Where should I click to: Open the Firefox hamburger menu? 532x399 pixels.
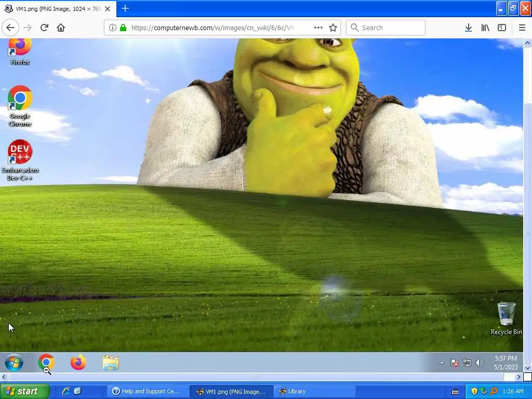coord(522,28)
